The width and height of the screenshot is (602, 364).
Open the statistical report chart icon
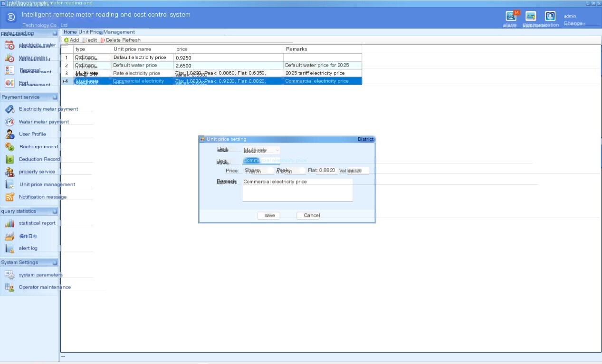tap(10, 223)
